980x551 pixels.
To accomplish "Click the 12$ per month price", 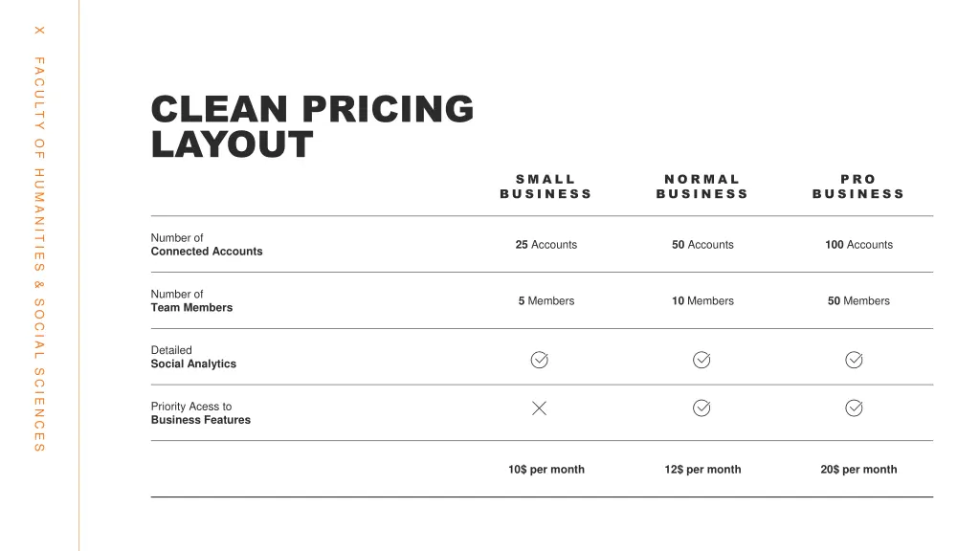I will (x=702, y=469).
